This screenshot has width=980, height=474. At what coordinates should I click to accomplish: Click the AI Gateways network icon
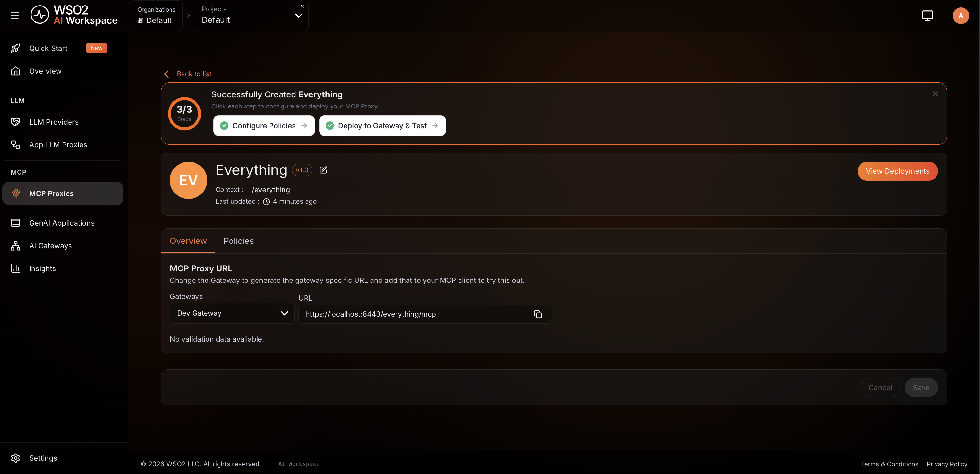click(x=16, y=246)
